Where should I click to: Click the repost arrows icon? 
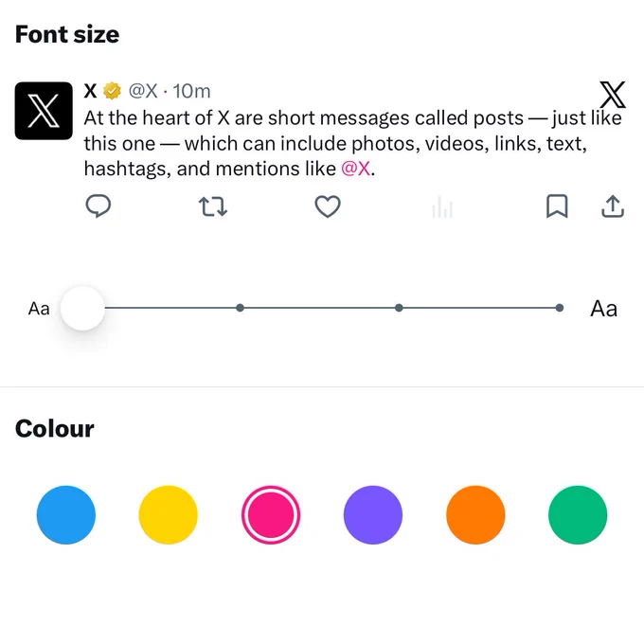(x=213, y=206)
